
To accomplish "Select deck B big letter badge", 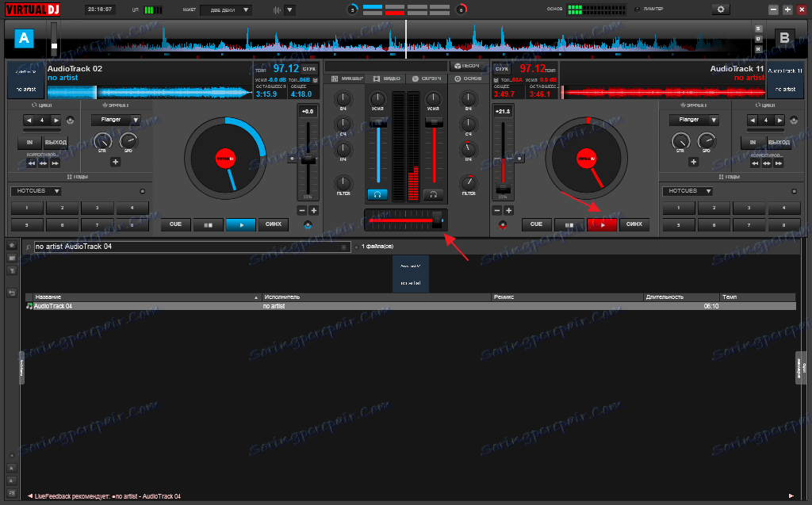I will click(784, 38).
